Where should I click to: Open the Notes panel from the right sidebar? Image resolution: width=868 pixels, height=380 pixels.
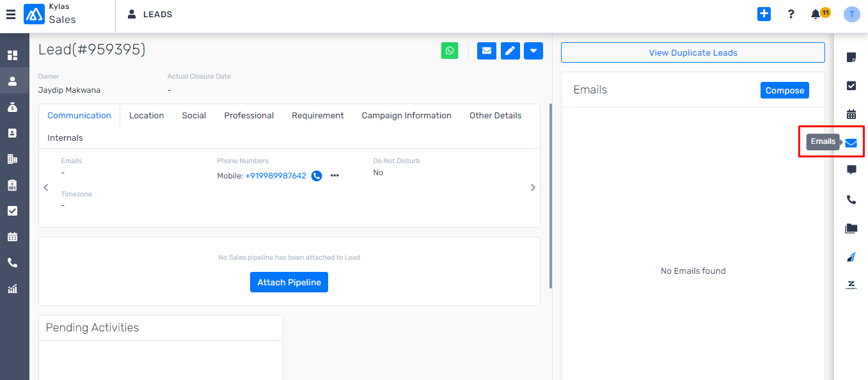pos(851,57)
